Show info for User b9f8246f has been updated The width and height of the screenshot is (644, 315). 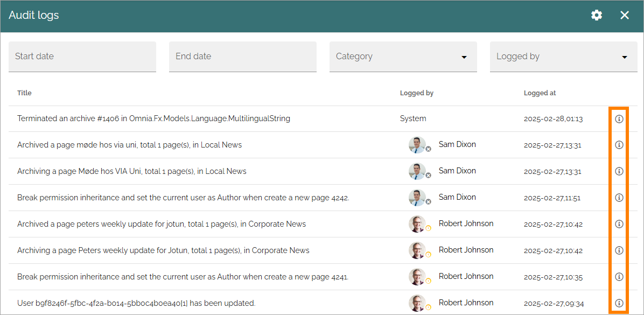(619, 303)
